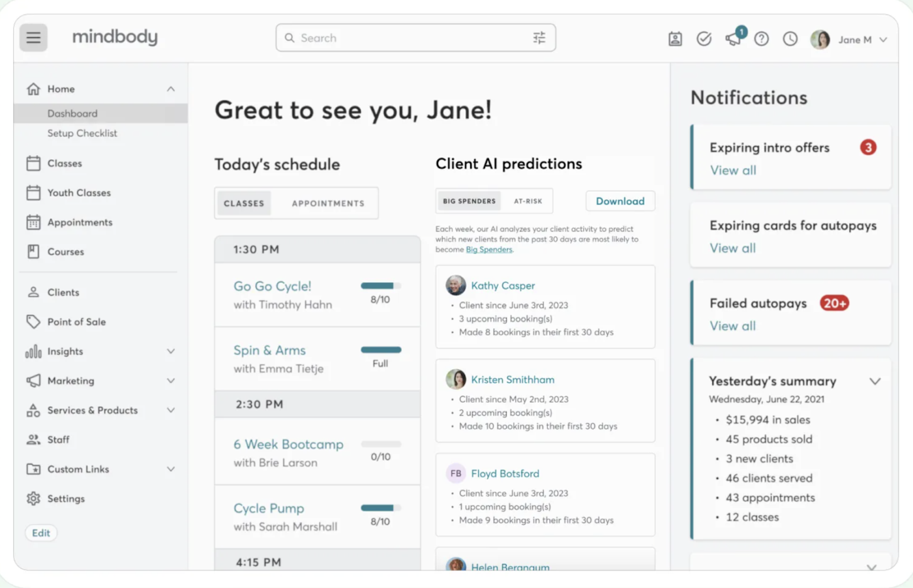Click the clock history icon

click(x=790, y=39)
